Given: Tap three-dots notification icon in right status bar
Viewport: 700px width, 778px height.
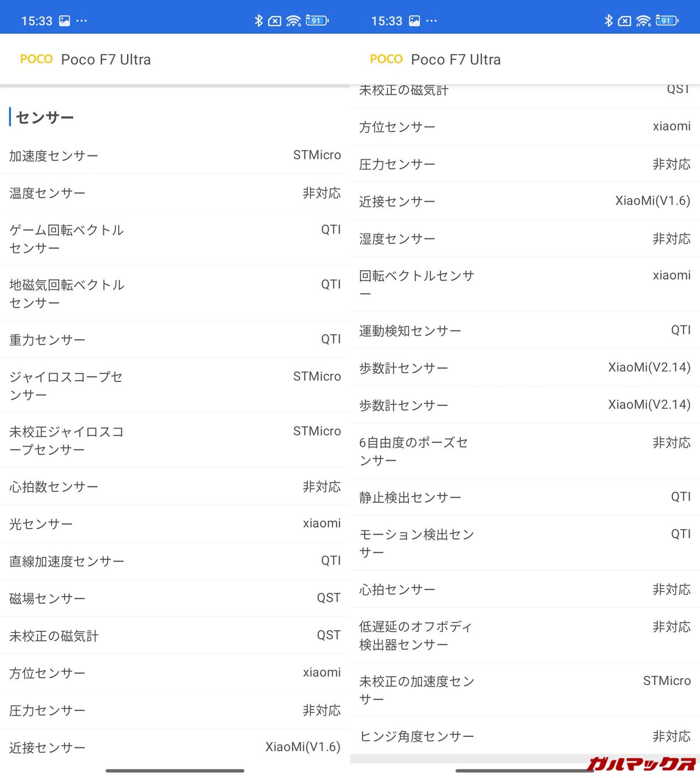Looking at the screenshot, I should click(431, 21).
